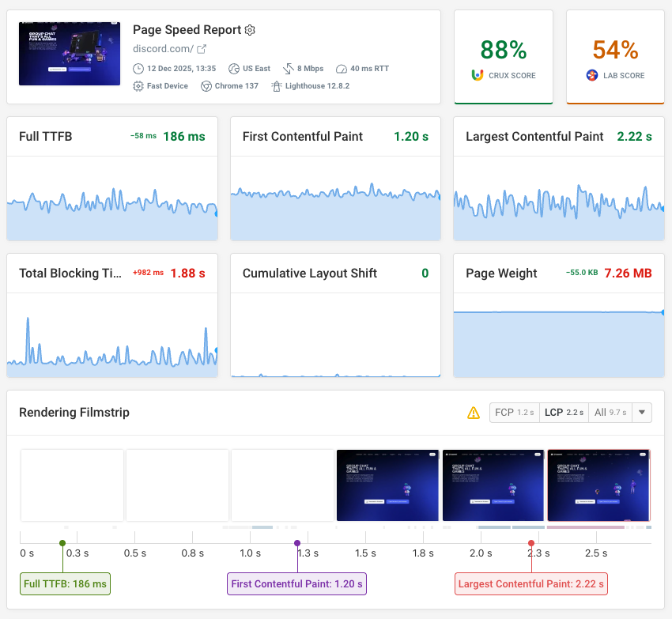Viewport: 672px width, 619px height.
Task: Click the Fast Device gear icon
Action: pos(137,86)
